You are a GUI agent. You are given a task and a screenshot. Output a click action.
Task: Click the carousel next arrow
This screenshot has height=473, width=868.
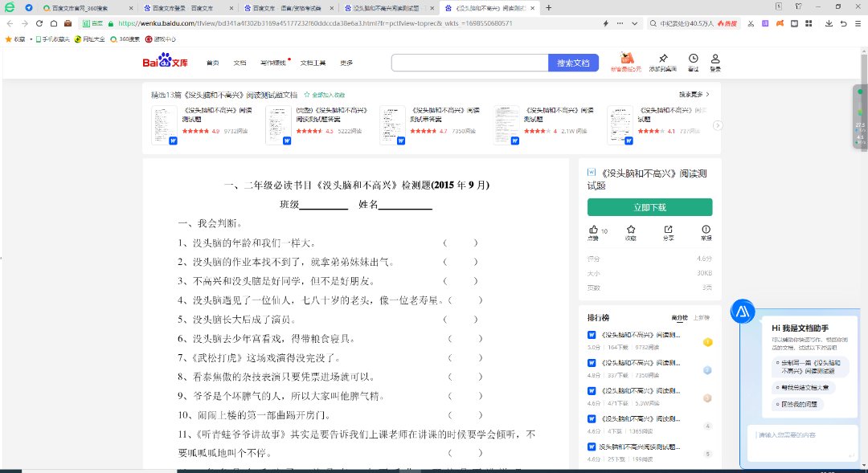[718, 125]
